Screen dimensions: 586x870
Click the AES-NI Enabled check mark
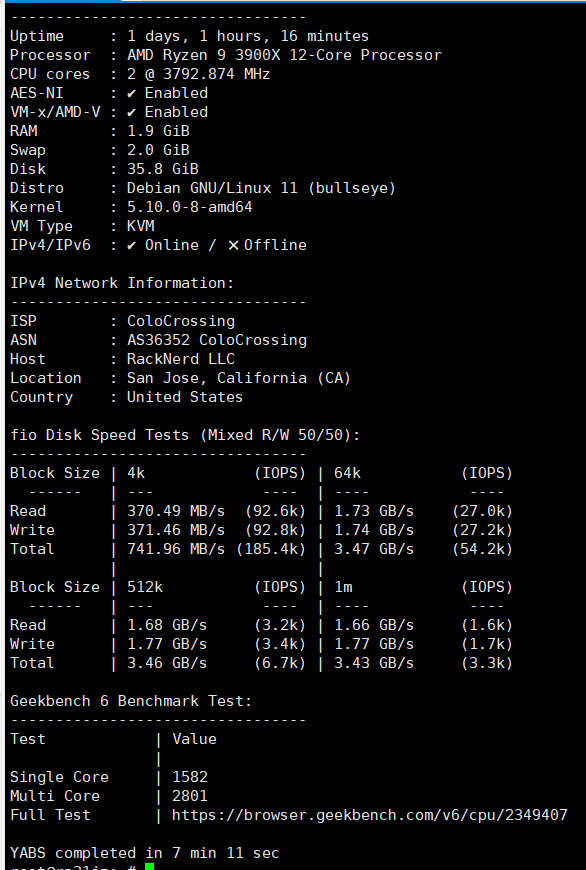pos(132,93)
